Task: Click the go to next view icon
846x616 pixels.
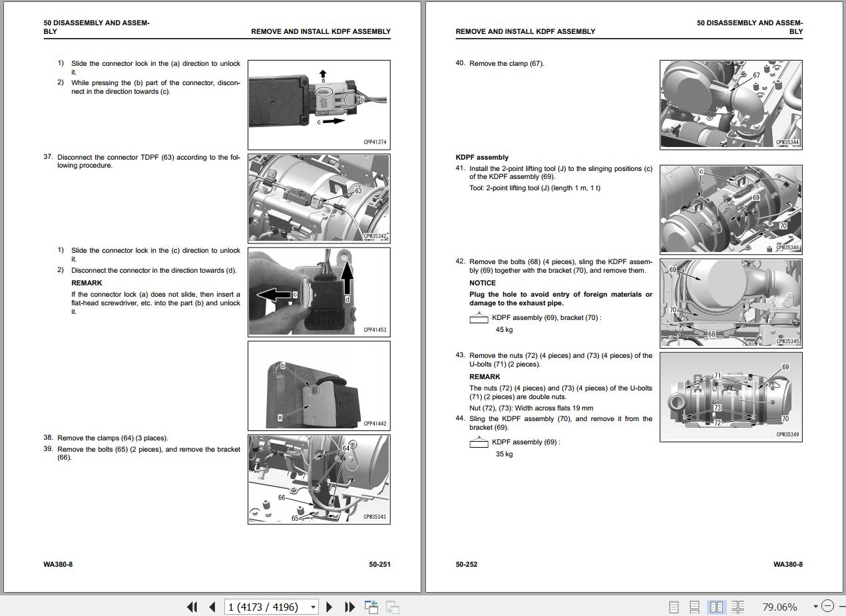Action: (393, 607)
